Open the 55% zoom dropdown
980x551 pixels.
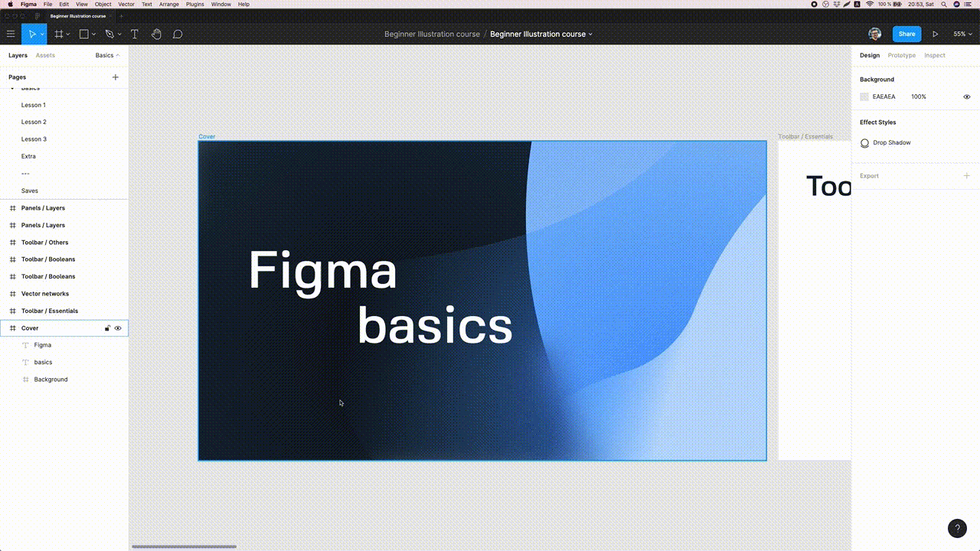962,34
